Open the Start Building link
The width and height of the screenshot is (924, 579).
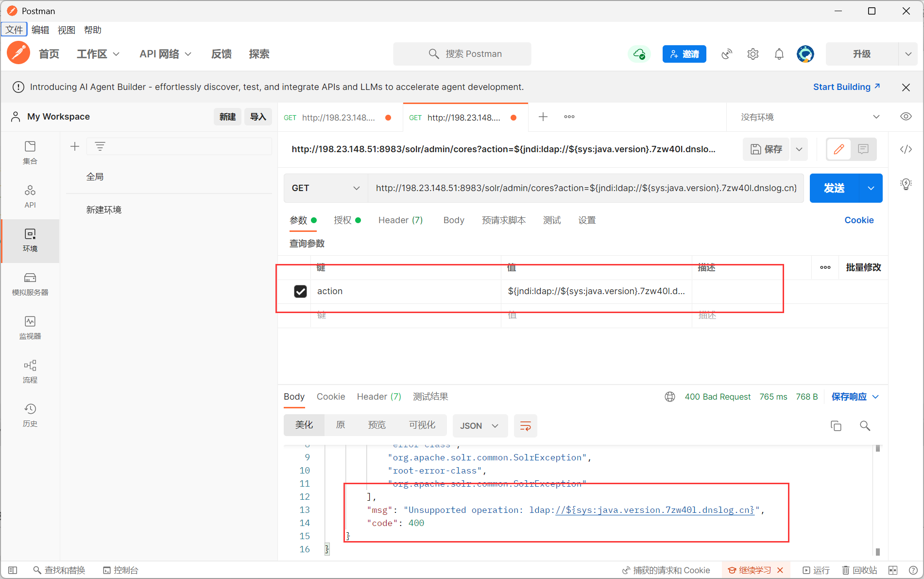tap(847, 87)
